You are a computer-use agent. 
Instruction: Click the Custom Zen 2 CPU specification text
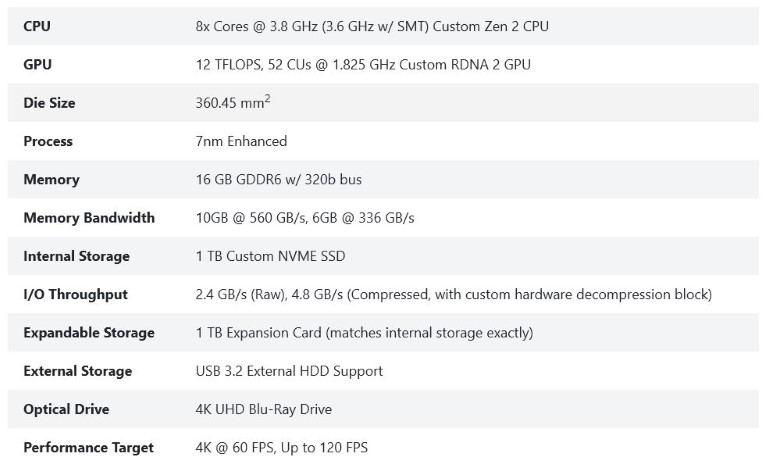372,26
